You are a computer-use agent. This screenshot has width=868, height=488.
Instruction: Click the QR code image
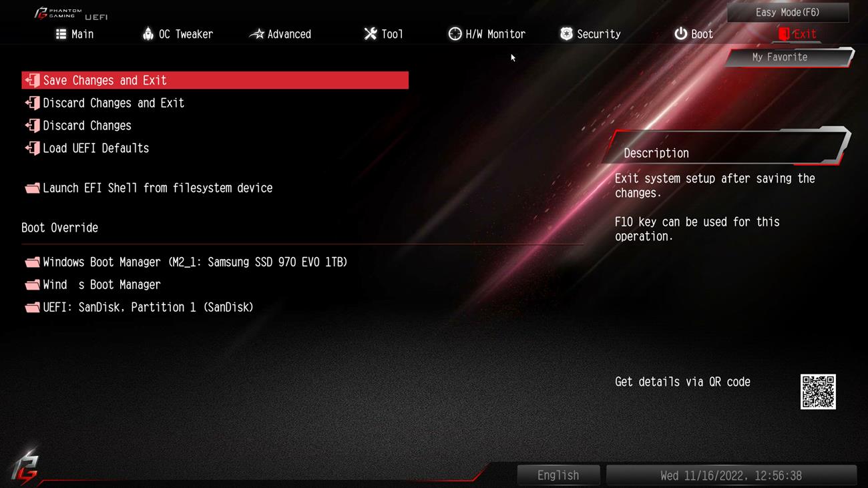tap(818, 392)
